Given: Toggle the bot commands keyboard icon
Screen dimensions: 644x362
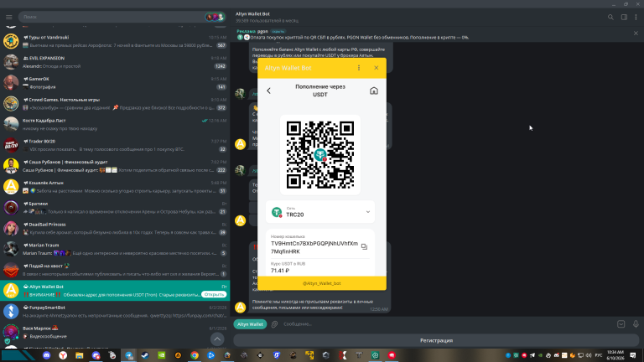Looking at the screenshot, I should (x=621, y=323).
